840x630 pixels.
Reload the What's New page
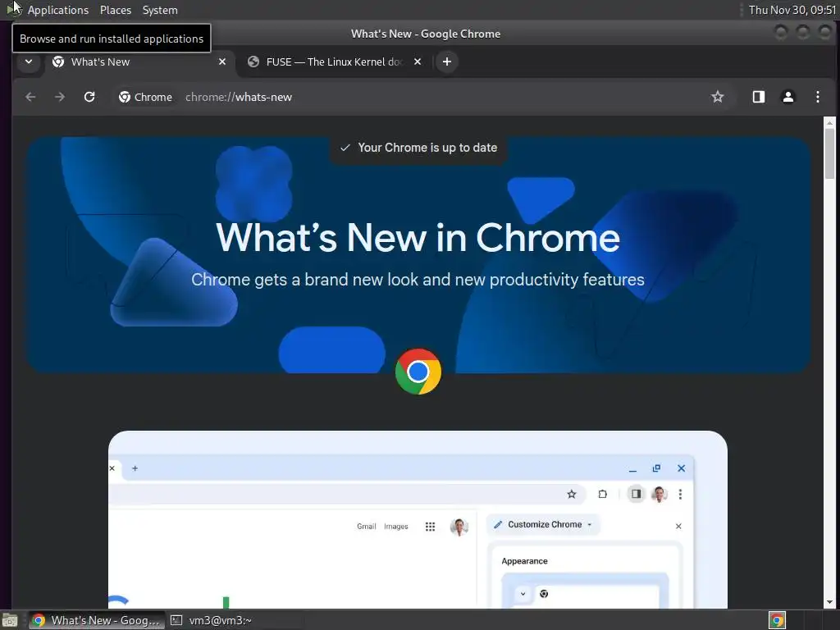click(x=89, y=97)
